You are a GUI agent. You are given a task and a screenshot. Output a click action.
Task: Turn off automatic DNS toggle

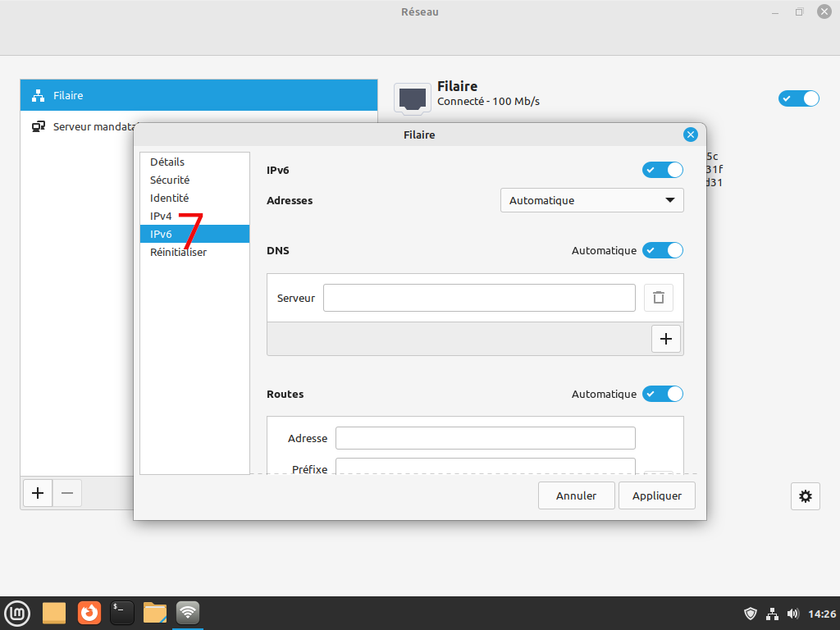pyautogui.click(x=663, y=250)
